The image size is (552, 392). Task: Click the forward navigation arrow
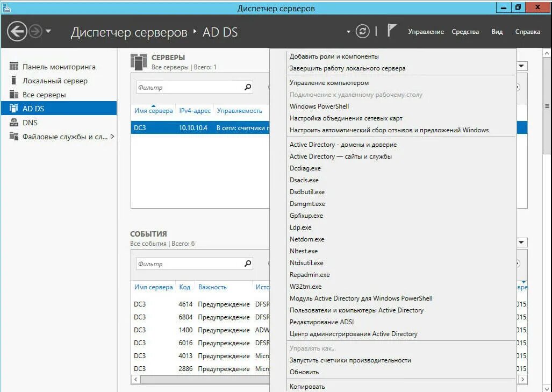point(35,31)
